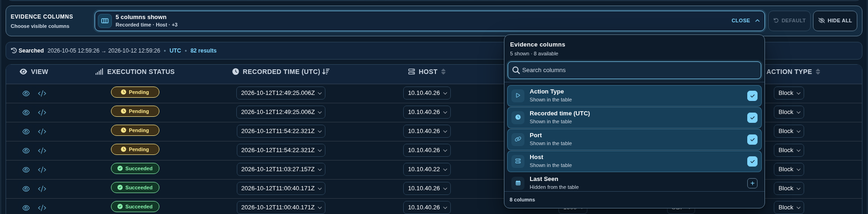The height and width of the screenshot is (214, 868).
Task: Click eye icon in the first table row
Action: tap(26, 94)
